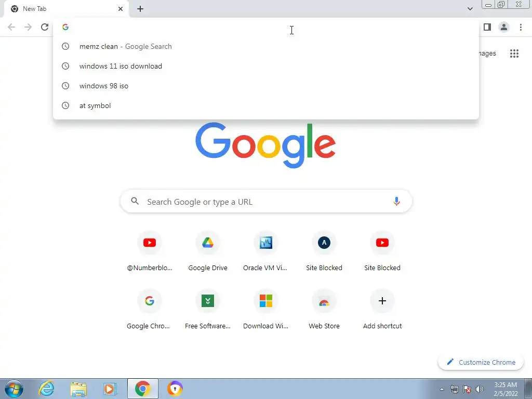532x399 pixels.
Task: Open the Free Software... shortcut
Action: coord(208,310)
